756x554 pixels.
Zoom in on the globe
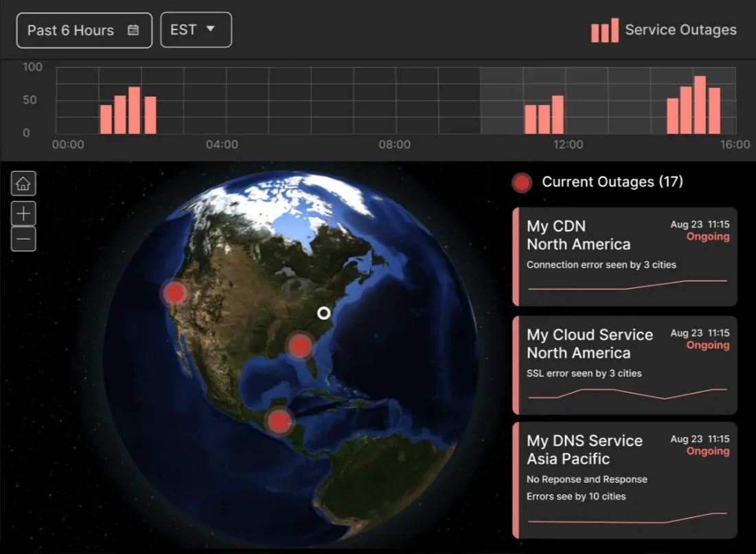23,213
